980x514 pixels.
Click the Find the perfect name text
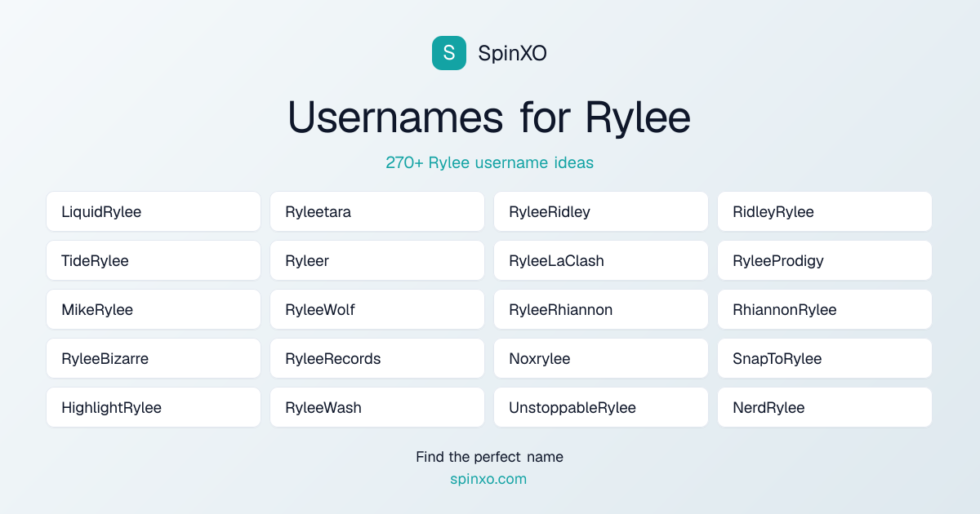point(489,457)
